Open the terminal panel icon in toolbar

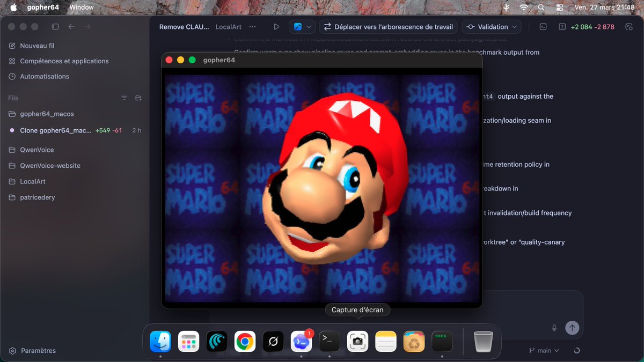coord(543,27)
